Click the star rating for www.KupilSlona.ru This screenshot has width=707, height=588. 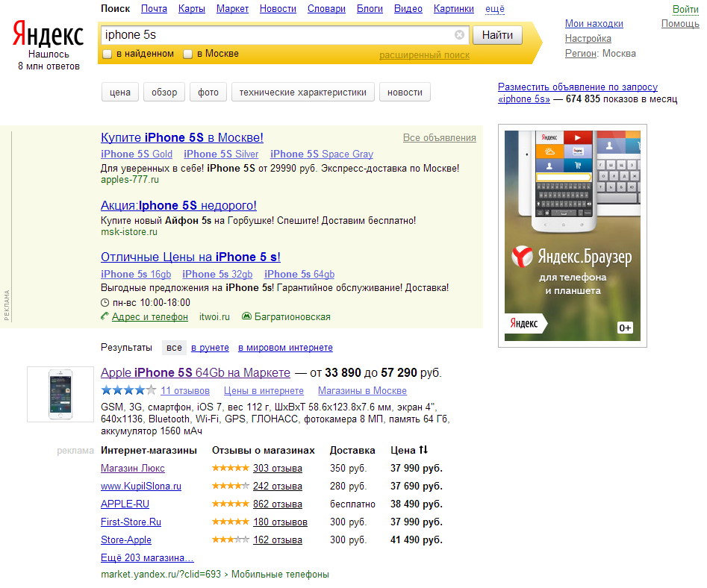[x=231, y=486]
